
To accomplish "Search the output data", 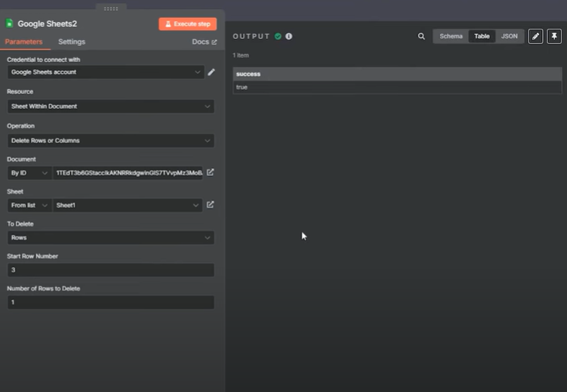I will [421, 36].
